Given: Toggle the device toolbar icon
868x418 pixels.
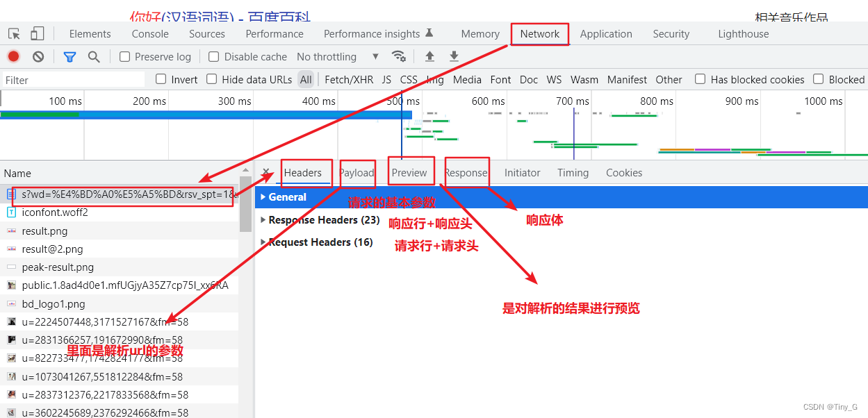Looking at the screenshot, I should click(37, 34).
